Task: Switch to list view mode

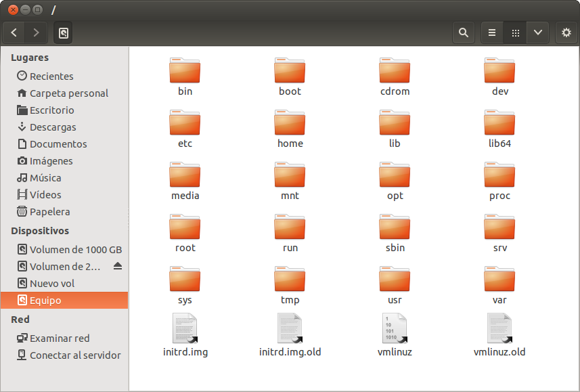Action: click(491, 32)
